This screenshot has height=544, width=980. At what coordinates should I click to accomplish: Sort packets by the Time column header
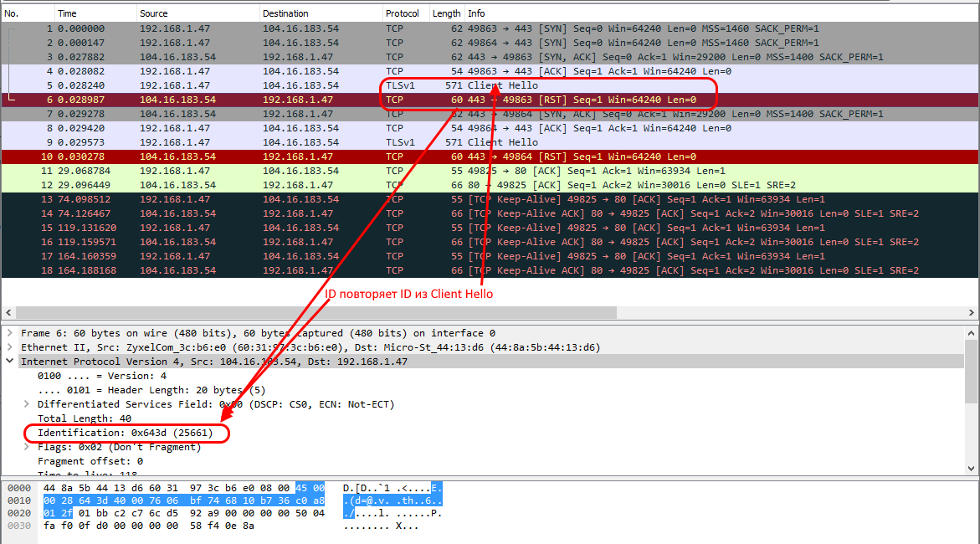coord(95,13)
